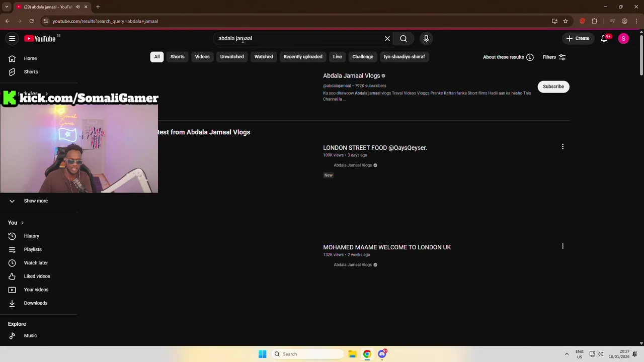The height and width of the screenshot is (362, 644).
Task: Expand the You section chevron
Action: [22, 223]
